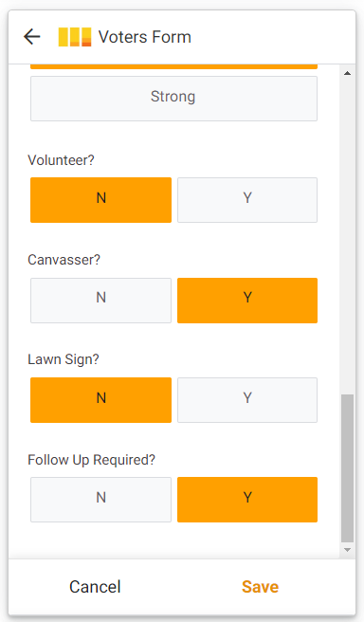Click the vertical scrollbar thumb
This screenshot has height=622, width=364.
point(347,468)
